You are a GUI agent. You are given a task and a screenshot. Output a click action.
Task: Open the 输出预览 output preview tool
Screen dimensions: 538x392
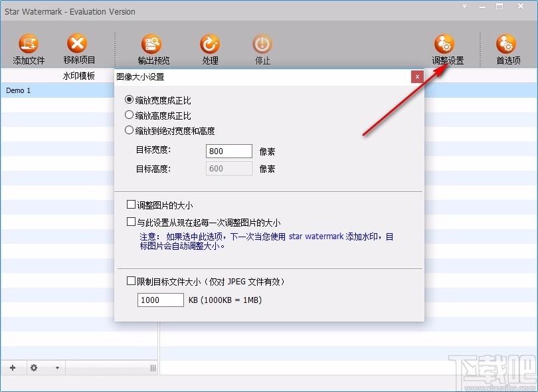pyautogui.click(x=151, y=44)
